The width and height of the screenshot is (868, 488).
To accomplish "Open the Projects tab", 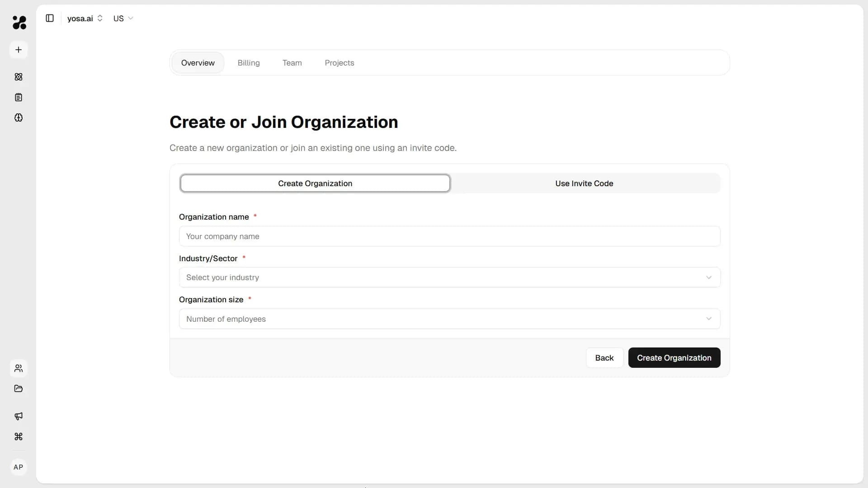I will coord(340,63).
